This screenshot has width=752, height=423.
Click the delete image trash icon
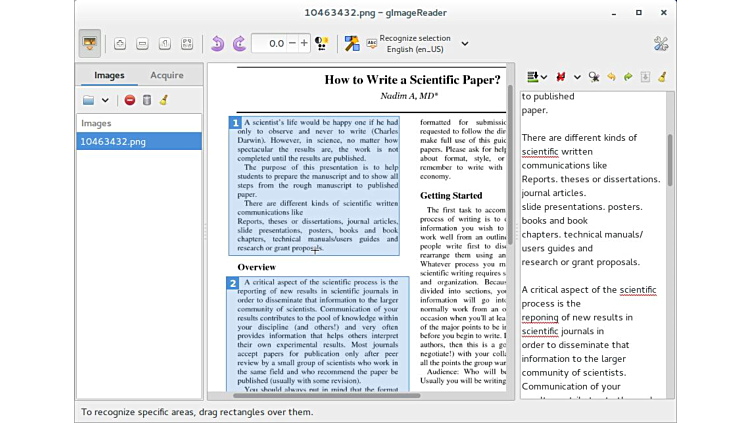(x=147, y=100)
